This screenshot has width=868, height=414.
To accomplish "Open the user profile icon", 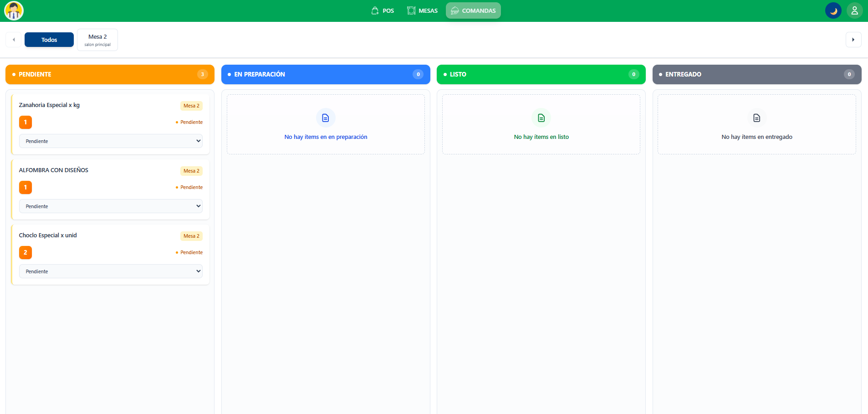I will click(854, 11).
